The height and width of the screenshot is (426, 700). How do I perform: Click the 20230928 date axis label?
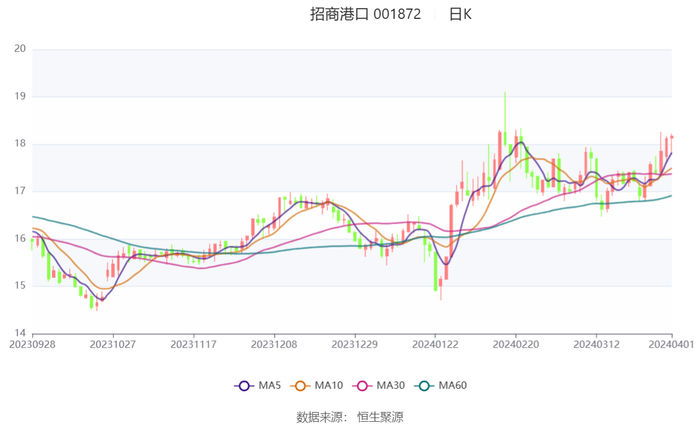pos(33,345)
